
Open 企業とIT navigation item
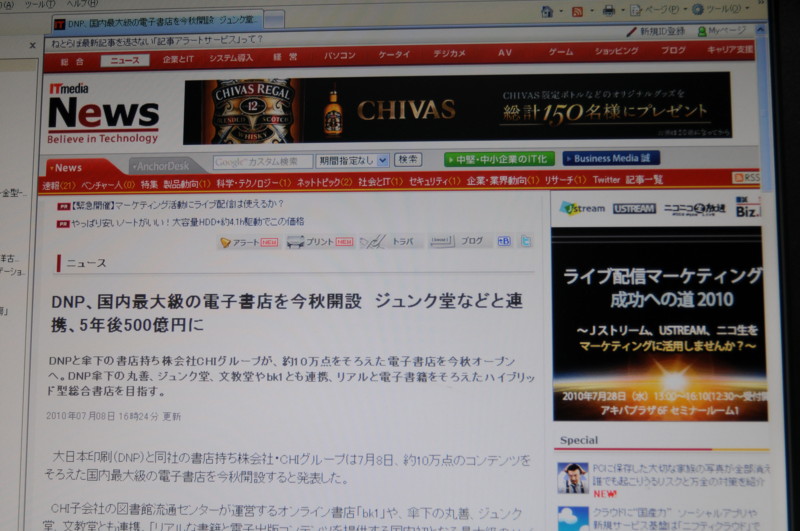178,59
